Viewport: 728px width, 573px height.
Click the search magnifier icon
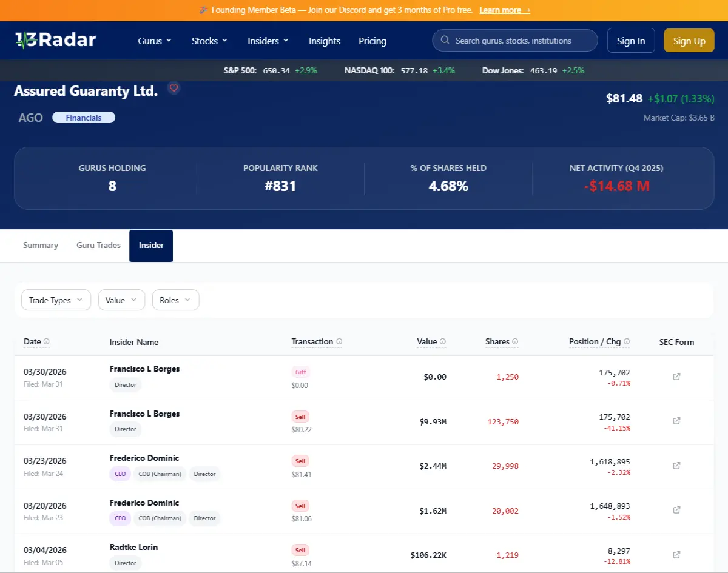pos(445,41)
